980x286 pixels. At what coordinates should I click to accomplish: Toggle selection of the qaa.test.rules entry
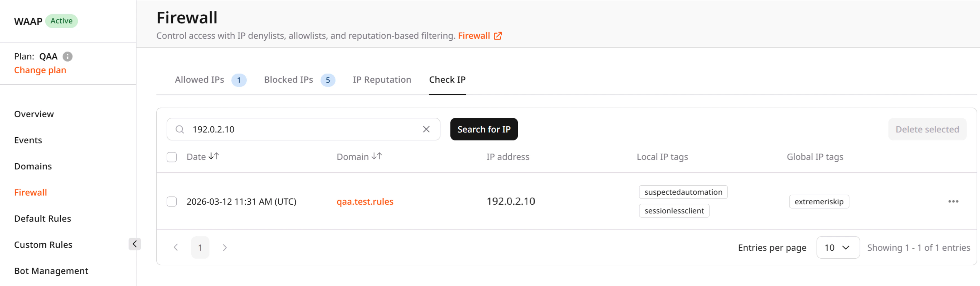click(172, 201)
